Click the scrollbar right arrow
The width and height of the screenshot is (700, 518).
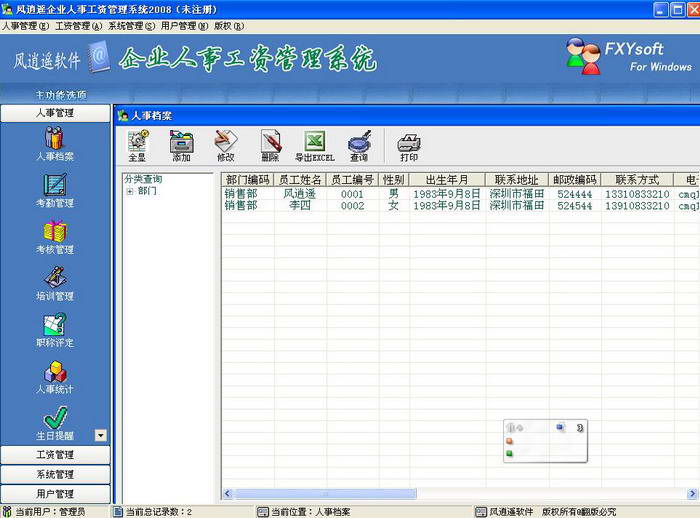(692, 493)
